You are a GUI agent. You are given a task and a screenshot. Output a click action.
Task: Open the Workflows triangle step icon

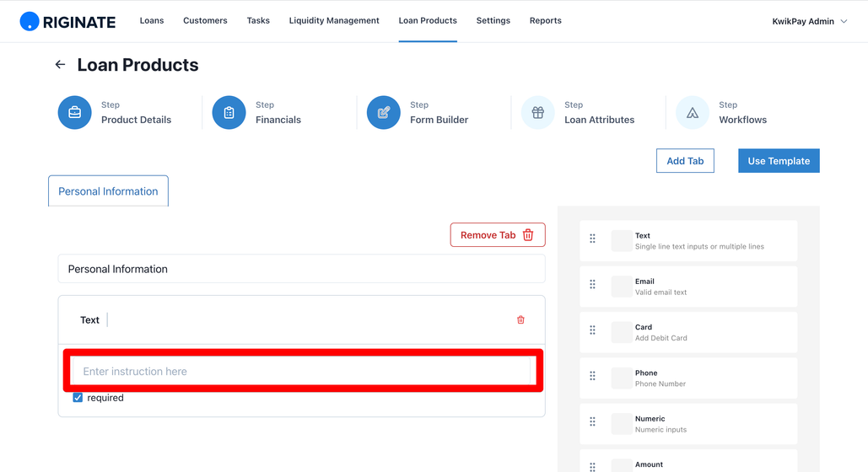click(692, 112)
